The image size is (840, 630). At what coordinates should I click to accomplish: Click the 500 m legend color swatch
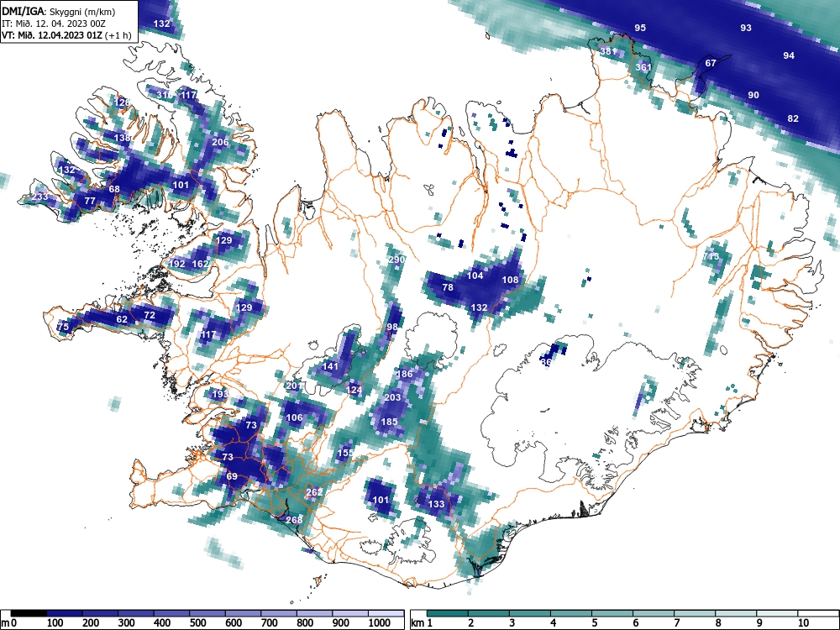pyautogui.click(x=207, y=613)
